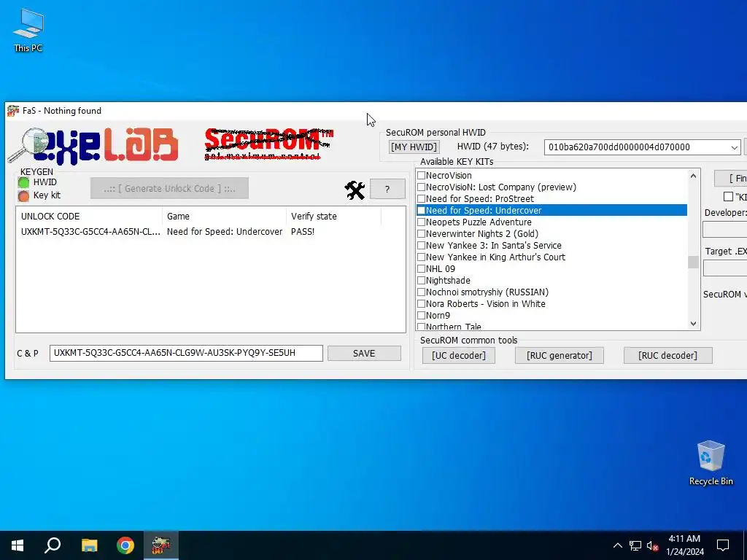Click the HWID value text field
The width and height of the screenshot is (747, 560).
(x=636, y=147)
